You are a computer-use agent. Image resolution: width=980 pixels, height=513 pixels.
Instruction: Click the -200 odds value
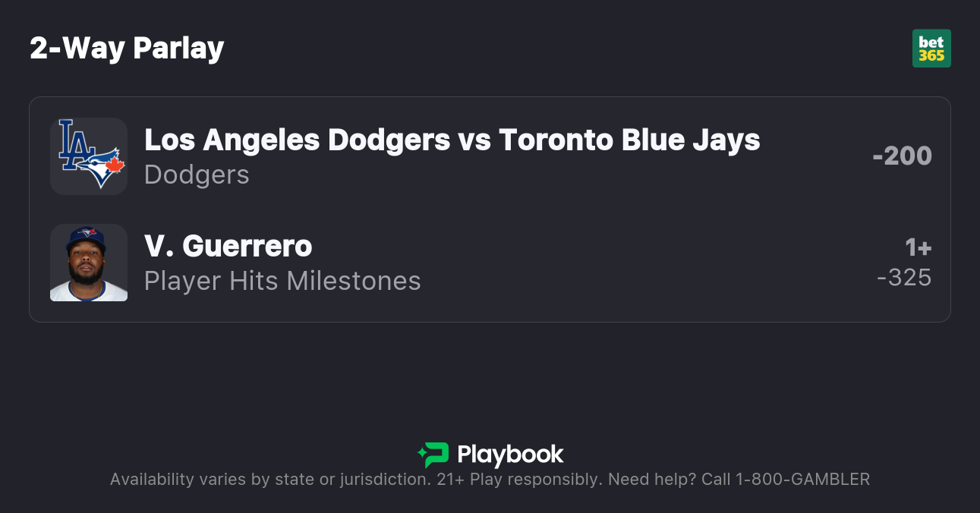(x=902, y=156)
